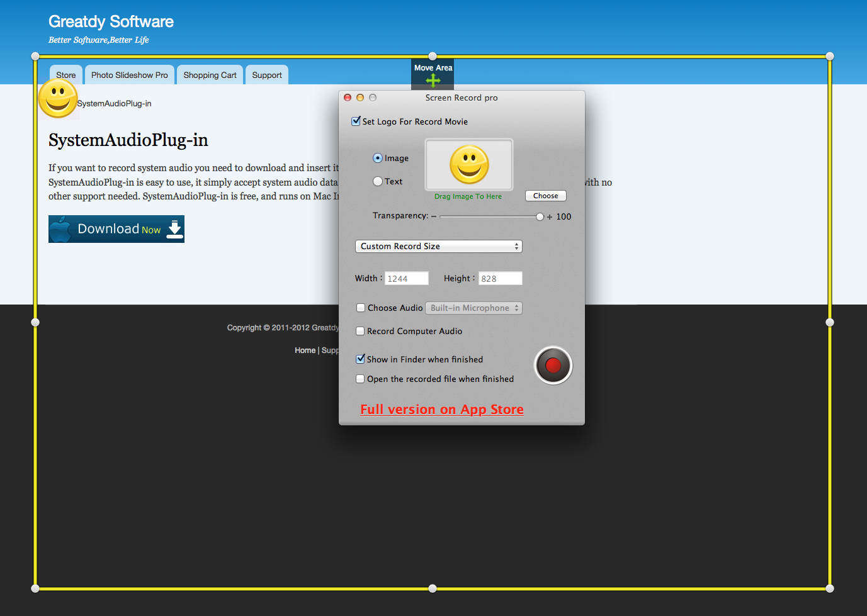
Task: Open the Store tab
Action: [66, 75]
